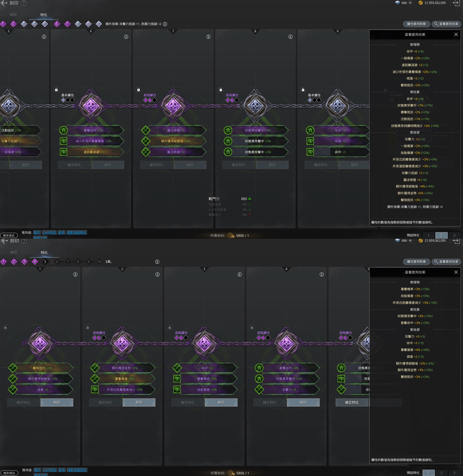Choose preset 預設特化 1 in upper screen
Image resolution: width=463 pixels, height=476 pixels.
428,235
